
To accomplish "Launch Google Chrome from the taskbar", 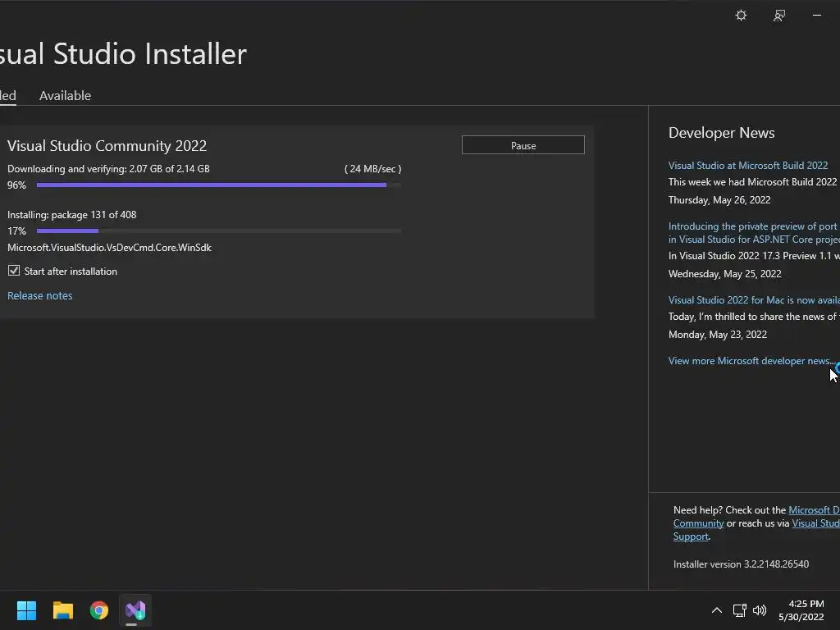I will coord(99,610).
